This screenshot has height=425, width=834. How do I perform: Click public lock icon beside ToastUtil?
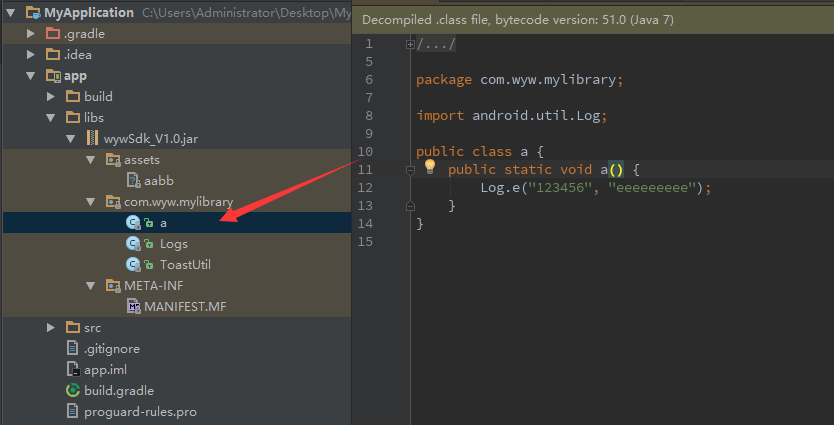tap(149, 265)
